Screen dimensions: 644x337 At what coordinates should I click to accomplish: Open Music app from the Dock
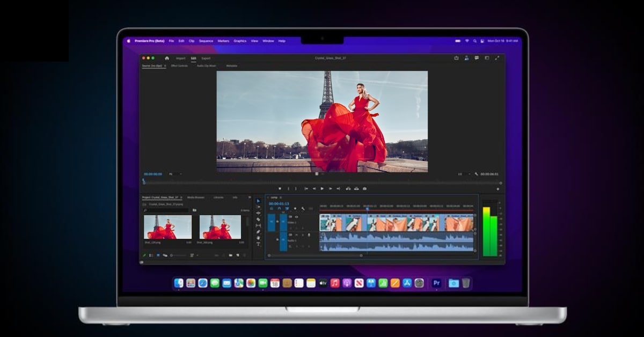(x=335, y=283)
